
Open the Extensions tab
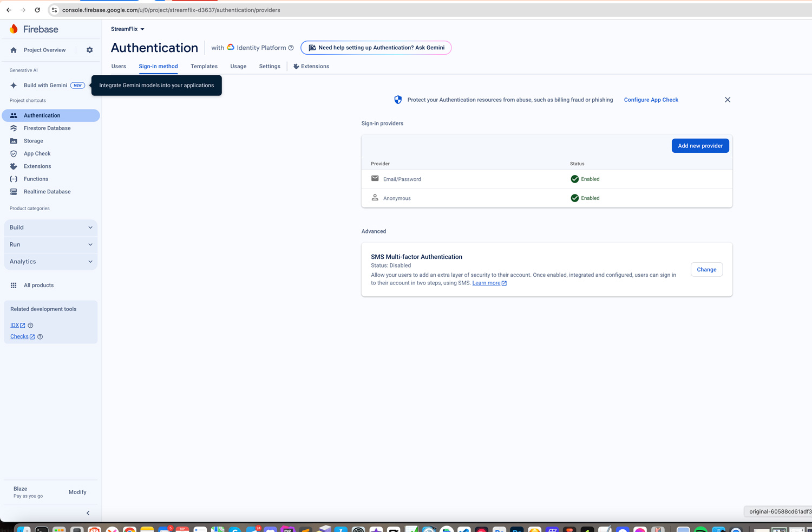[311, 66]
